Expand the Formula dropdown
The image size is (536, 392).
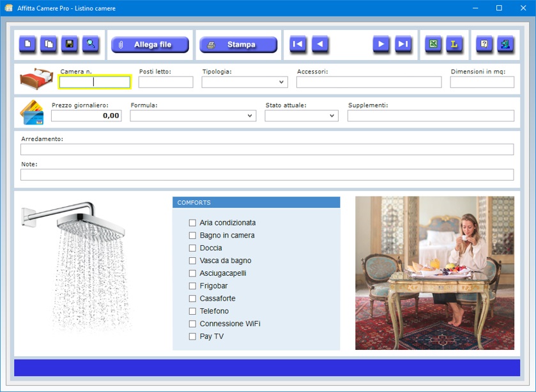pyautogui.click(x=193, y=116)
